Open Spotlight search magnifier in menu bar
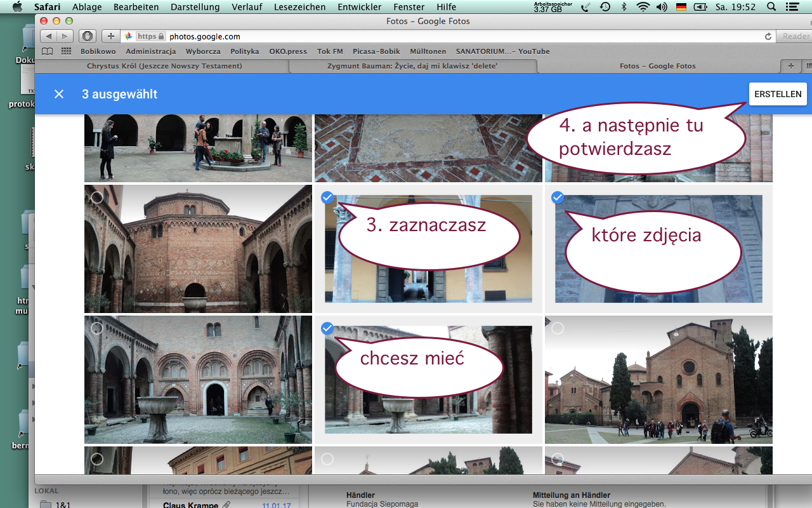The width and height of the screenshot is (812, 508). tap(771, 7)
